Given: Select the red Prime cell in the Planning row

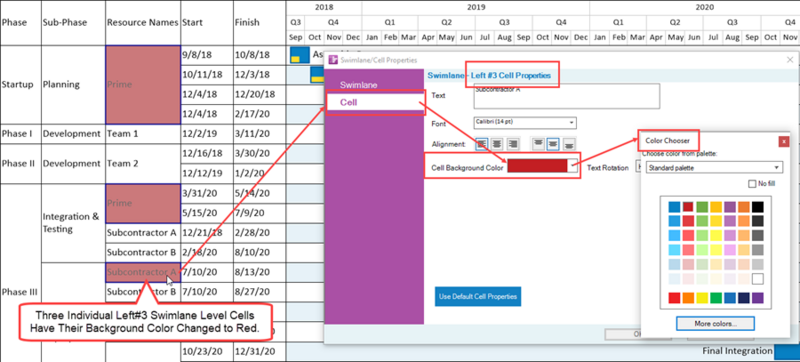Looking at the screenshot, I should (143, 85).
